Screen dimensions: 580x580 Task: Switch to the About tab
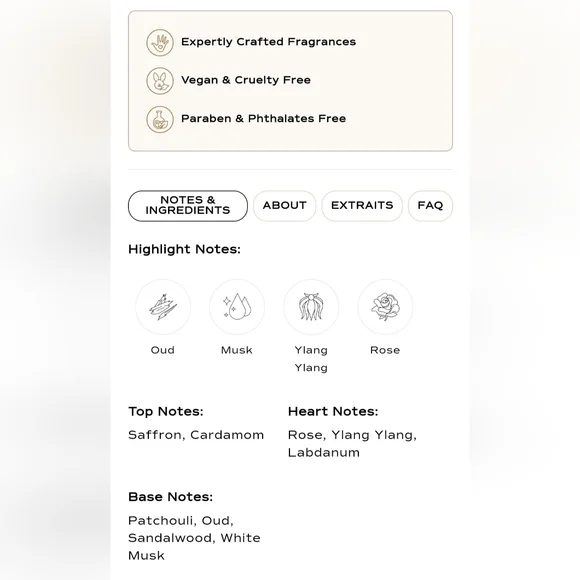pos(285,206)
